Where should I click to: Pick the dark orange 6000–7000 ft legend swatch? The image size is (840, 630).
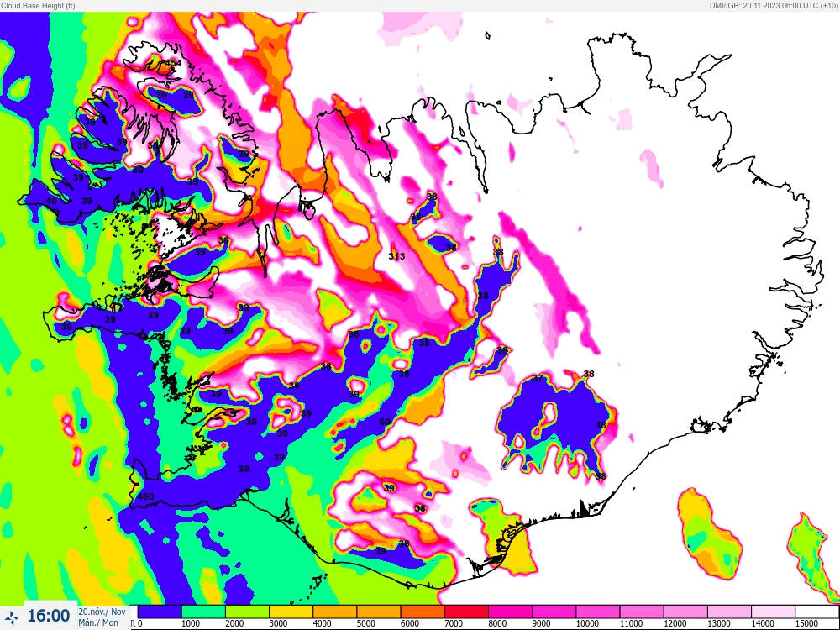tap(423, 612)
